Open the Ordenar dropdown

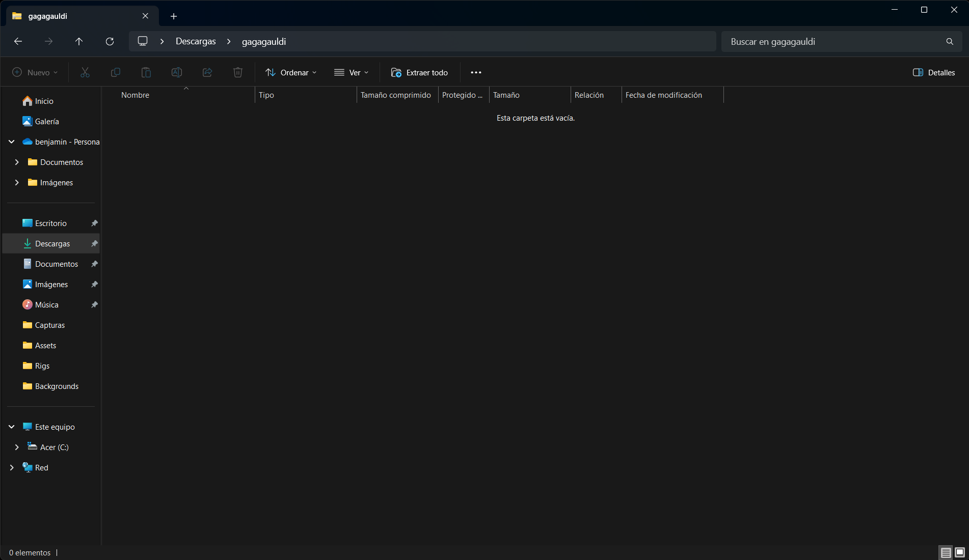pyautogui.click(x=291, y=72)
